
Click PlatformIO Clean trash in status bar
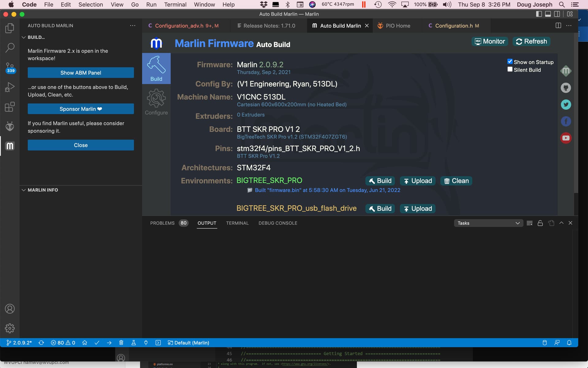[121, 343]
